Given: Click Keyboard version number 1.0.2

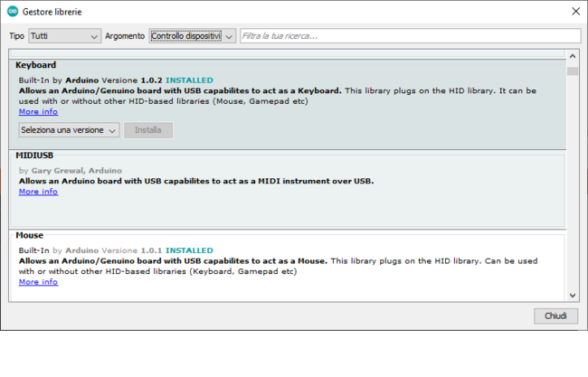Looking at the screenshot, I should coord(151,80).
